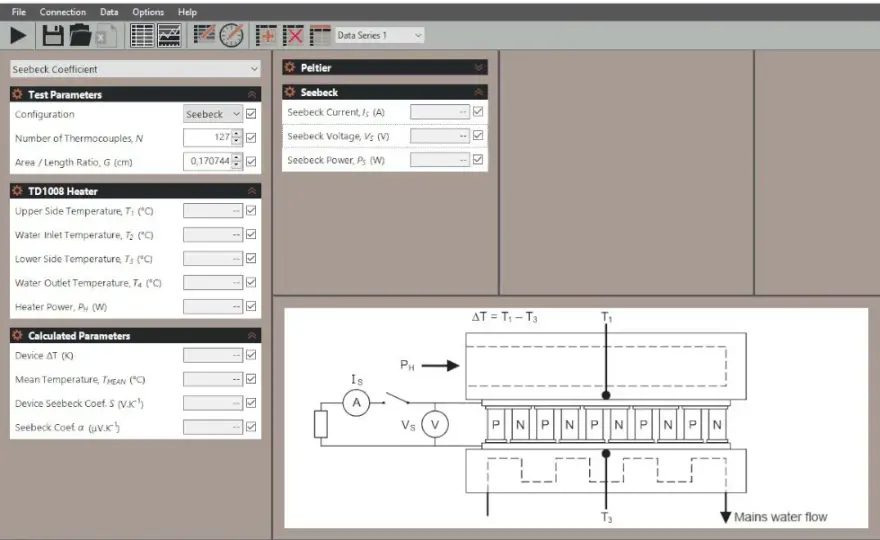Toggle Device Seebeck Coef. S checkbox
The image size is (880, 540).
pyautogui.click(x=251, y=403)
